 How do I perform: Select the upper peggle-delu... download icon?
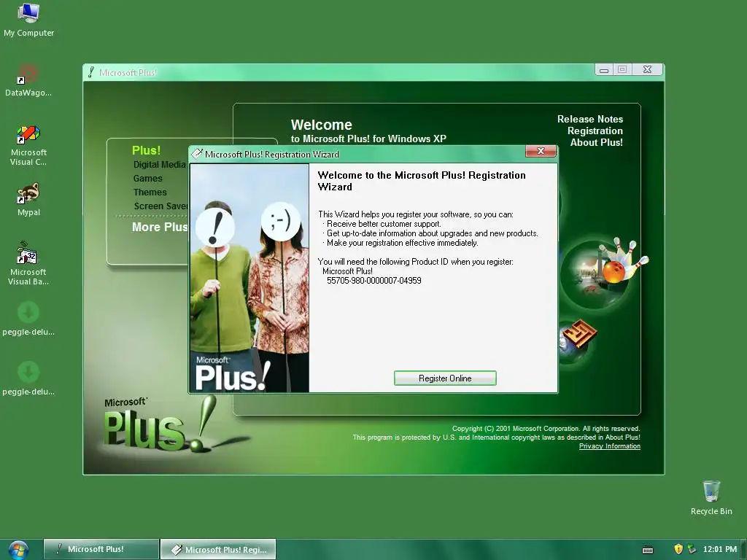tap(28, 319)
